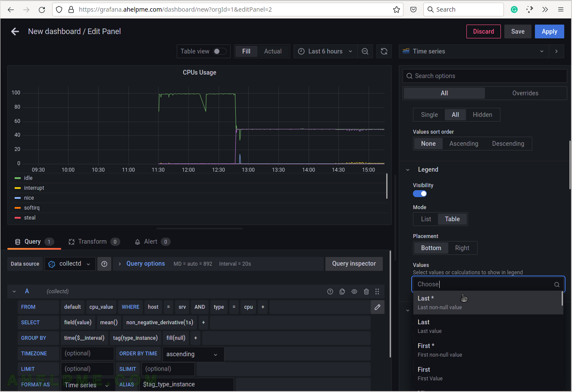Select the Query tab
Screen dimensions: 572x392
point(34,242)
